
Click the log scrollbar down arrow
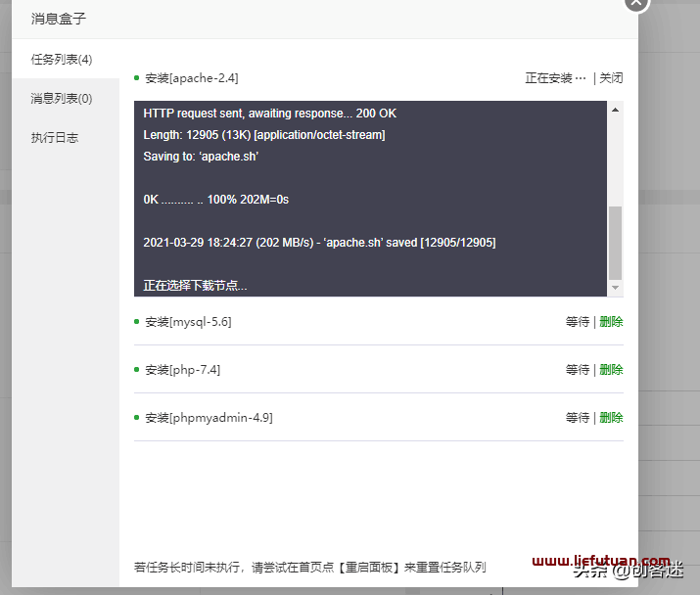[615, 288]
